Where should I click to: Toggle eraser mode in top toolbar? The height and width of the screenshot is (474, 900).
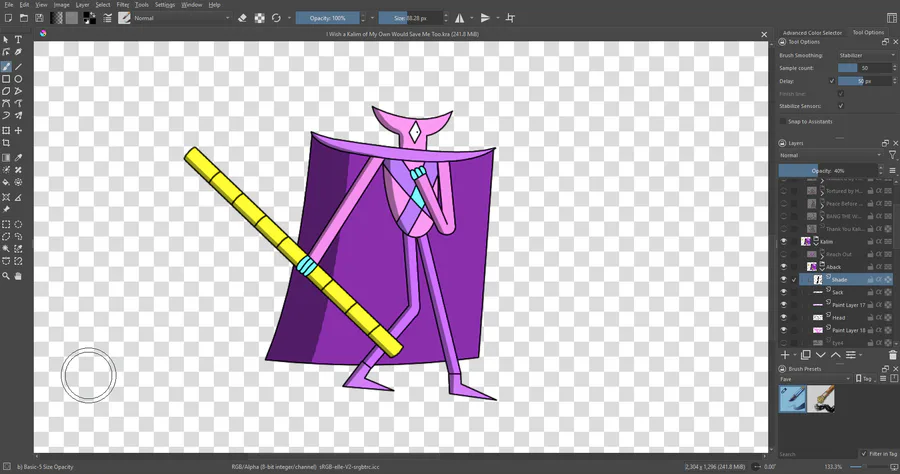tap(242, 18)
